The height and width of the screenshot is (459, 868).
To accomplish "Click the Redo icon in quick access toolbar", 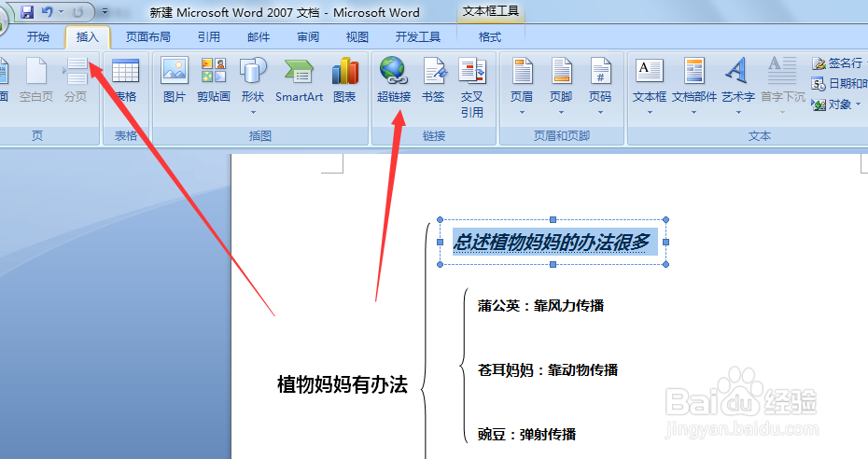I will [78, 11].
